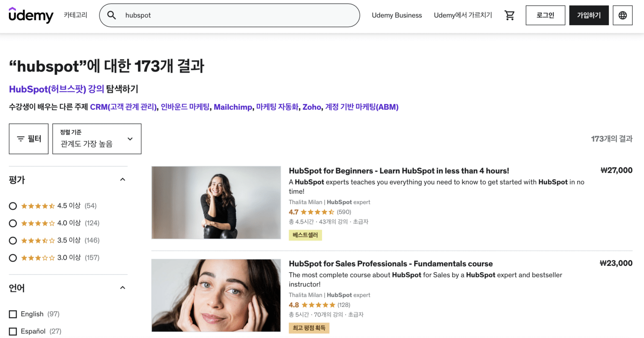Open HubSpot(허브스팟) 강의 link
Image resolution: width=644 pixels, height=338 pixels.
[x=57, y=89]
